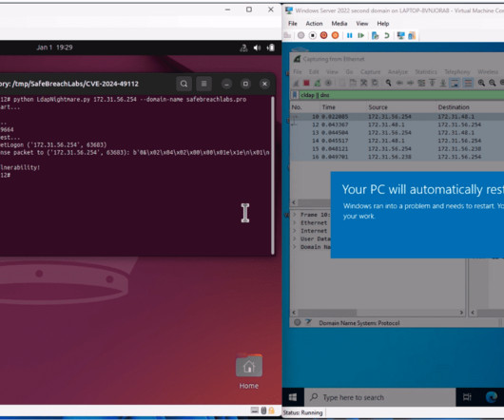Open Task View on Windows taskbar
504x420 pixels.
[x=467, y=397]
